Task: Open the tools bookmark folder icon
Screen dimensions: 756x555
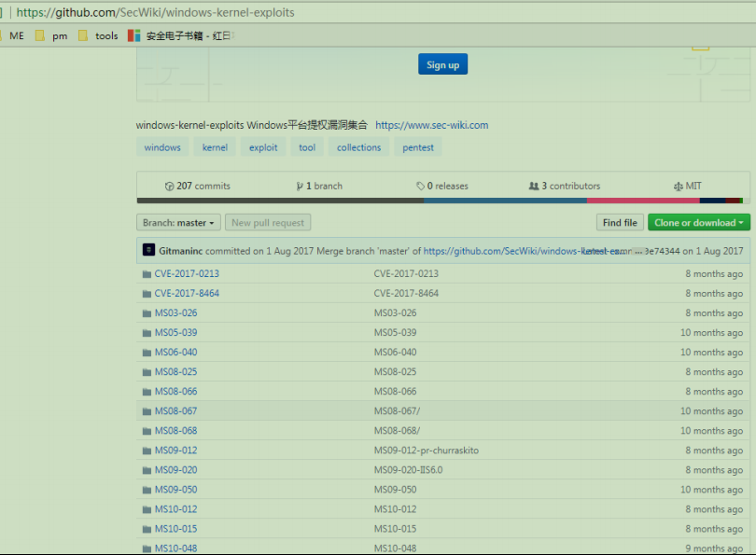Action: pos(83,35)
